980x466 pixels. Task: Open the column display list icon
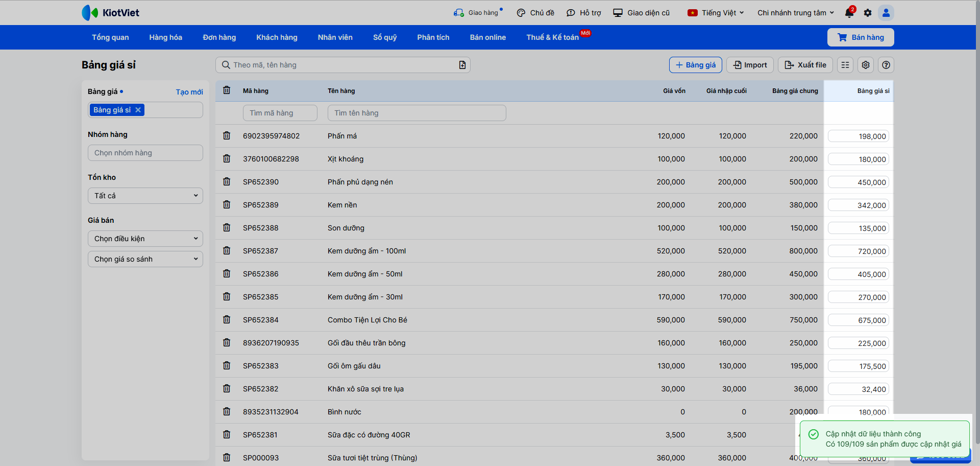845,65
